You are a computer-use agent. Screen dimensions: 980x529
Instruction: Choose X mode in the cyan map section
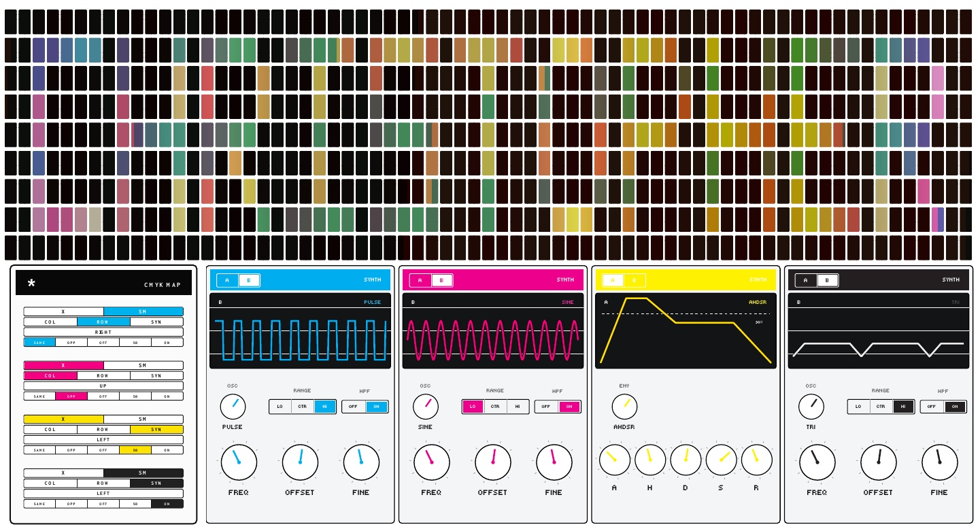click(63, 311)
